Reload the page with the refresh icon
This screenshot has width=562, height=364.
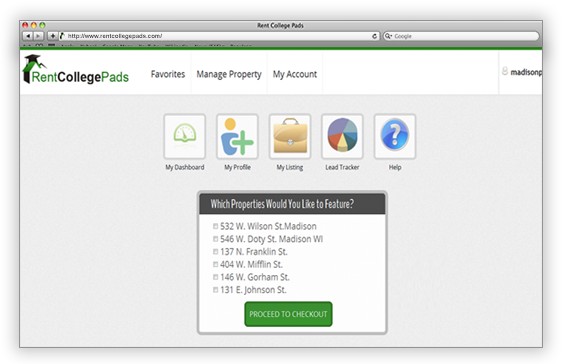(374, 36)
